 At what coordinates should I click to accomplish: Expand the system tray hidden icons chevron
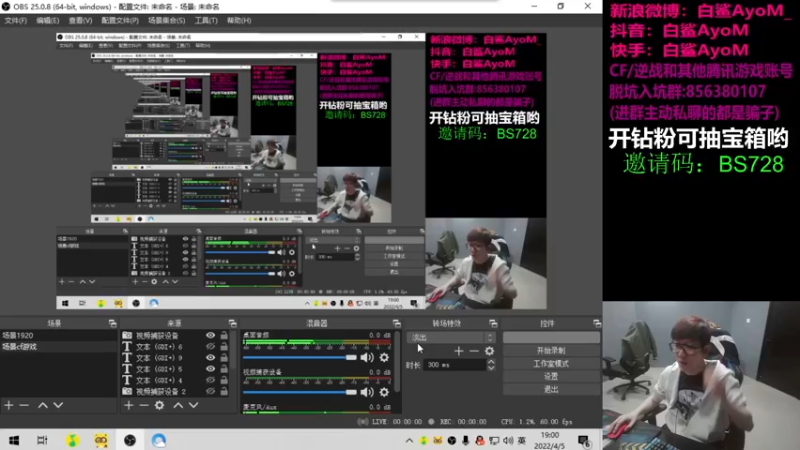409,440
